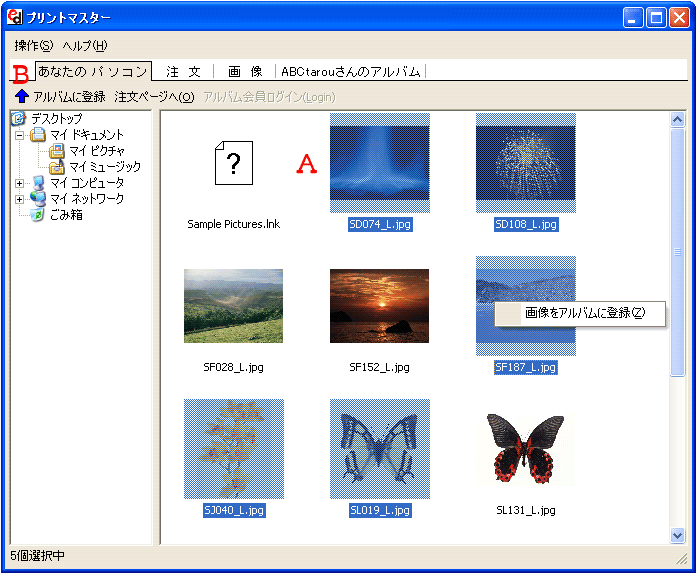696x574 pixels.
Task: Click the Sample Pictures.lnk file name
Action: click(x=234, y=224)
